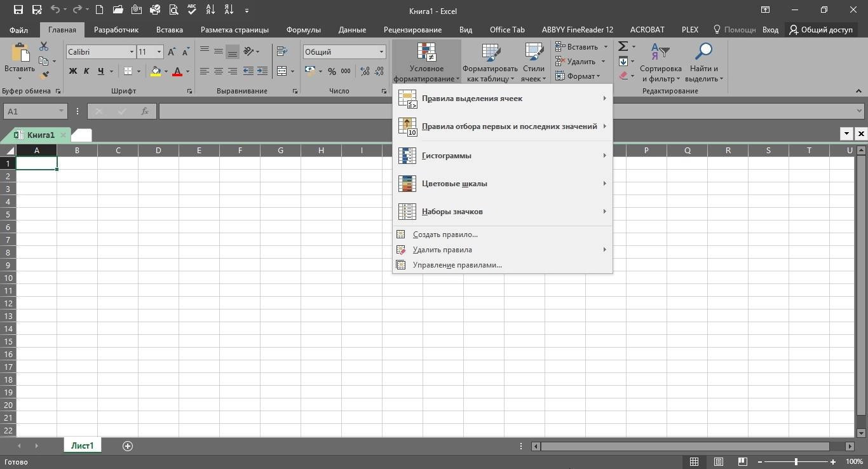Open Правила отбора первых и последних значений
The image size is (868, 469).
(x=502, y=126)
